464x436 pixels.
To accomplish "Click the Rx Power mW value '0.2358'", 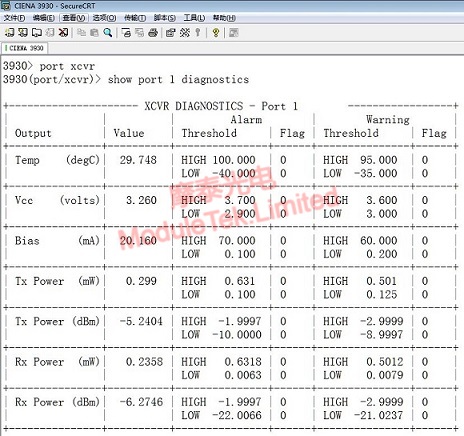I will coord(144,362).
